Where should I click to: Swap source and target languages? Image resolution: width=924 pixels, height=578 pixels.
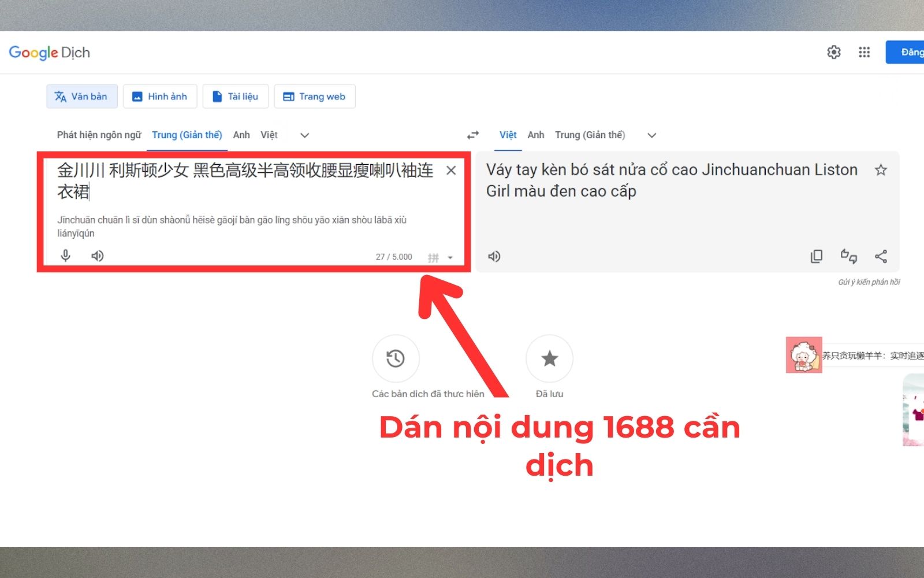coord(473,135)
